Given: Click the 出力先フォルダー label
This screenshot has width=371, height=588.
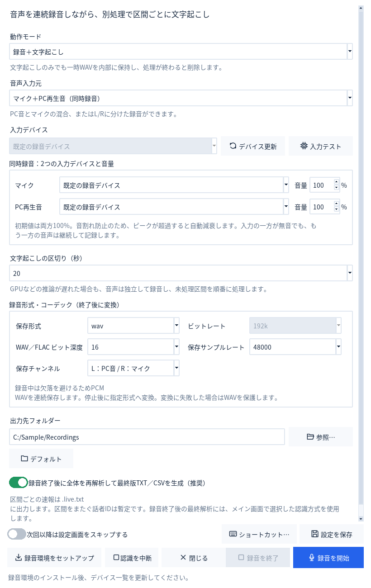Looking at the screenshot, I should tap(35, 421).
